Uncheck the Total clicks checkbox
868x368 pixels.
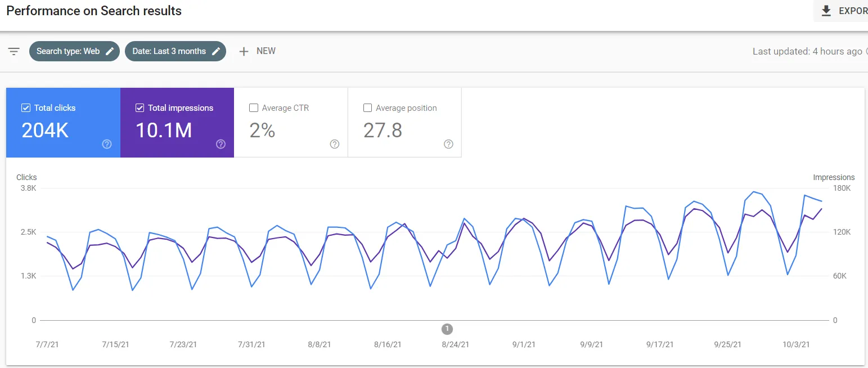tap(26, 108)
